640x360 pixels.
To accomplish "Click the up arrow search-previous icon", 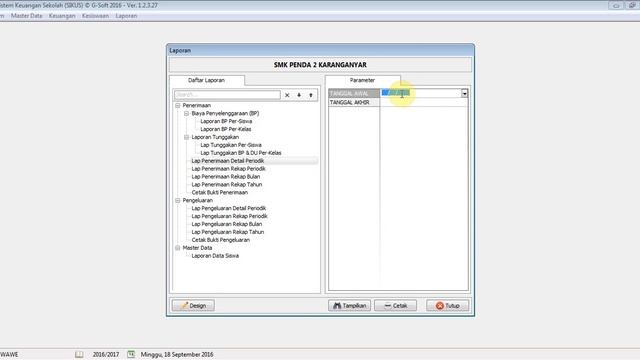I will 311,95.
